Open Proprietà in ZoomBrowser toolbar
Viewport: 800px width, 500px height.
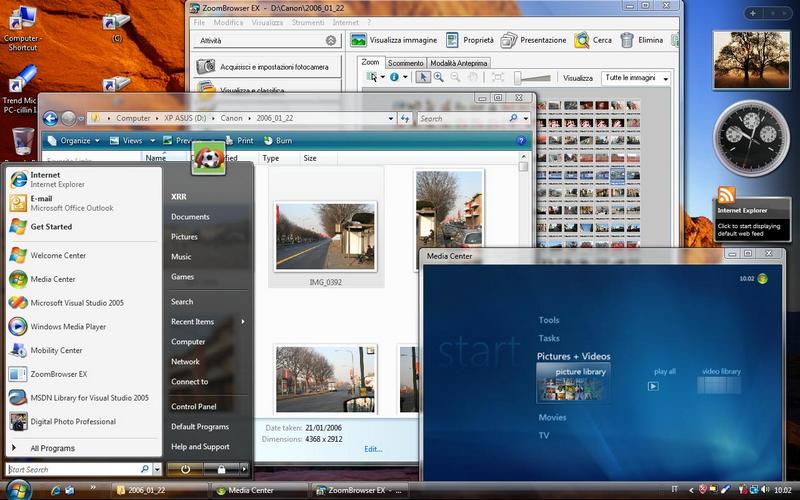point(453,40)
